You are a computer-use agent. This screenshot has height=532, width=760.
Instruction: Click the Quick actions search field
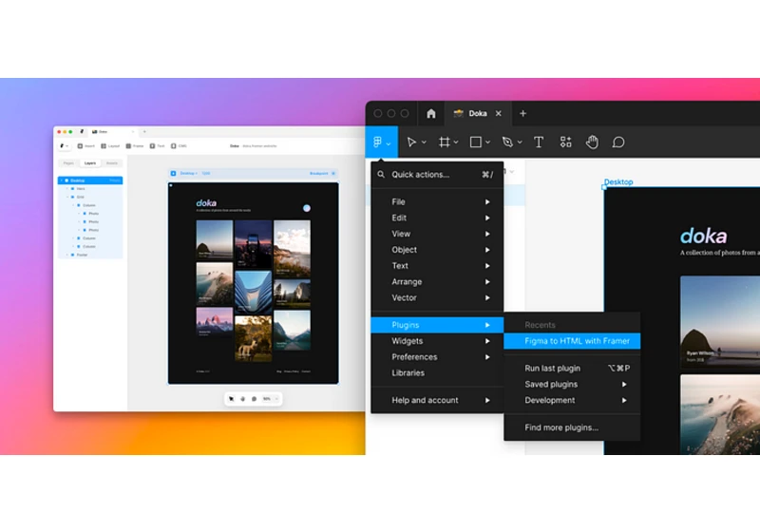click(437, 175)
